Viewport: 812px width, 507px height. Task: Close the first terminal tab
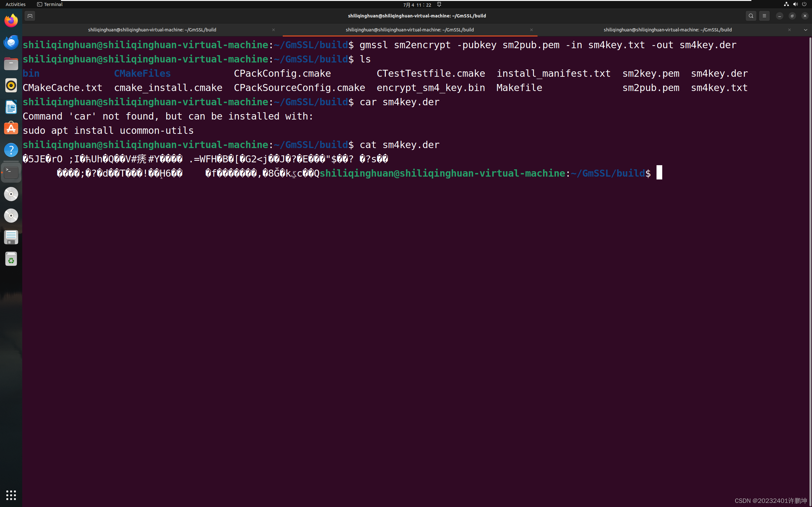[x=274, y=30]
